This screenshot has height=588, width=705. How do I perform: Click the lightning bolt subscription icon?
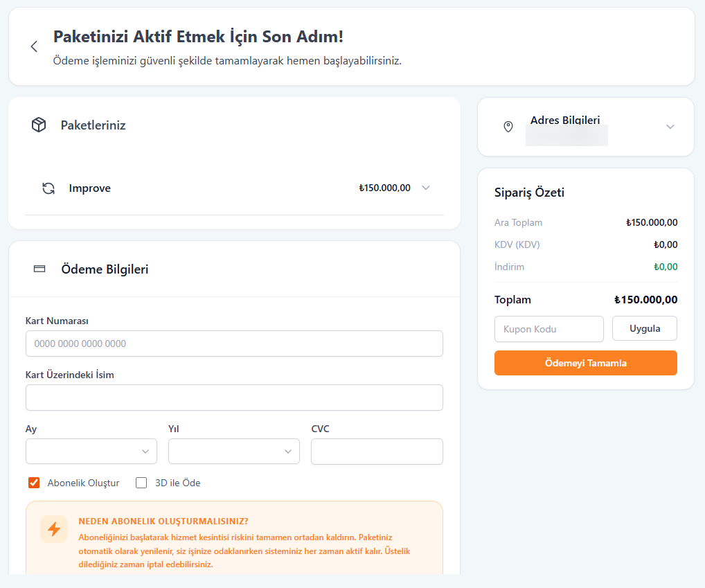(54, 529)
